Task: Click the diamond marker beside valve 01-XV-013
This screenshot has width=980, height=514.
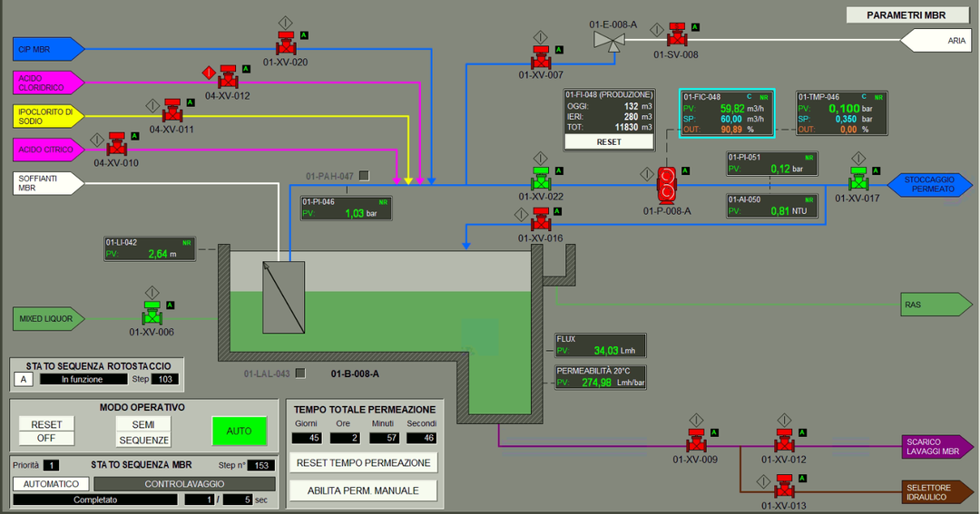Action: pyautogui.click(x=764, y=481)
